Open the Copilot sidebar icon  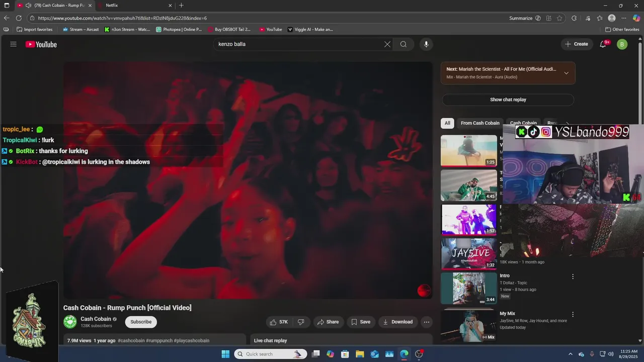coord(636,18)
